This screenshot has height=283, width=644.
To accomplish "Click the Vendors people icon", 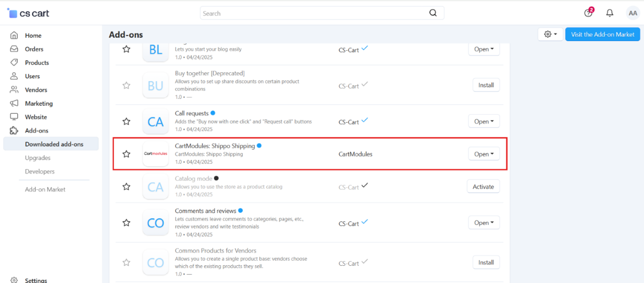I will (14, 90).
